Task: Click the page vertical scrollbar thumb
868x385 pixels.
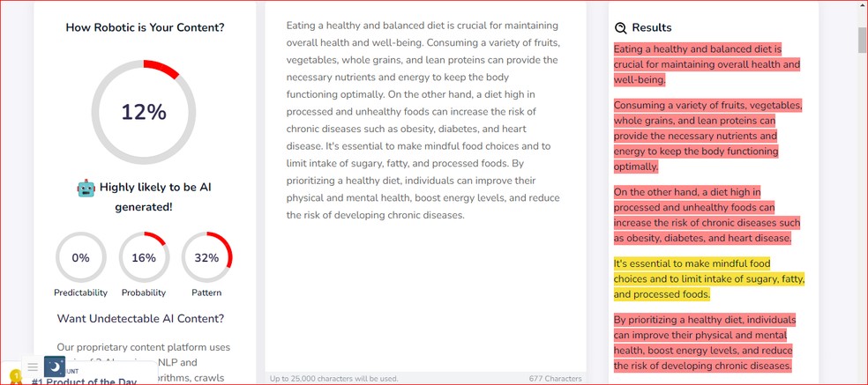Action: pos(862,41)
